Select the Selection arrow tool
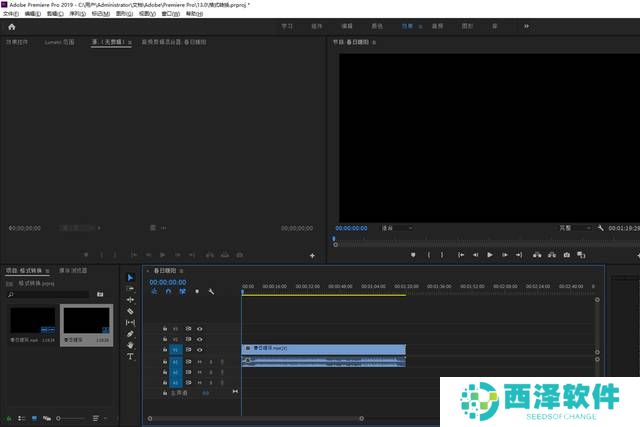The image size is (640, 427). pyautogui.click(x=130, y=278)
